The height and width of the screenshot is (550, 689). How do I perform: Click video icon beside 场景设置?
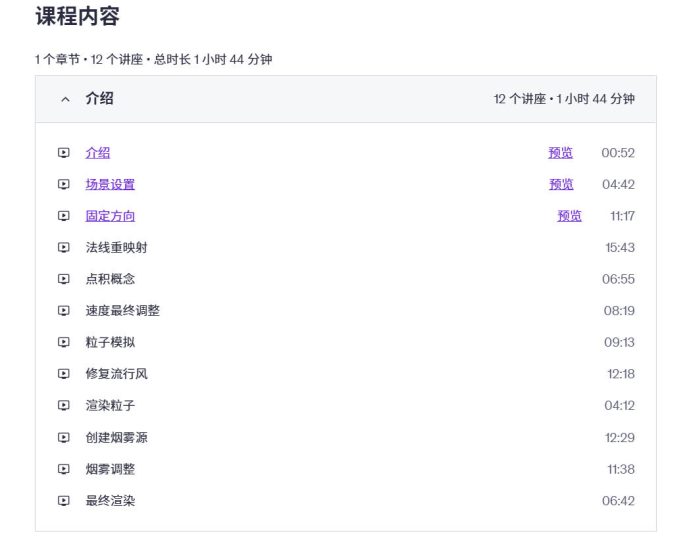(64, 185)
